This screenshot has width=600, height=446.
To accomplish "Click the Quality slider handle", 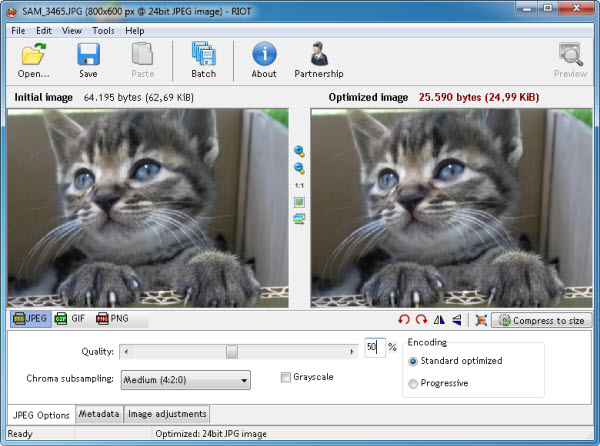I will point(232,351).
